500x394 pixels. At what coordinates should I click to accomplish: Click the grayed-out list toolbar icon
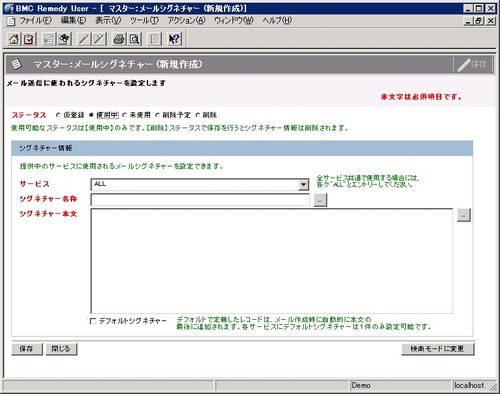(x=49, y=39)
